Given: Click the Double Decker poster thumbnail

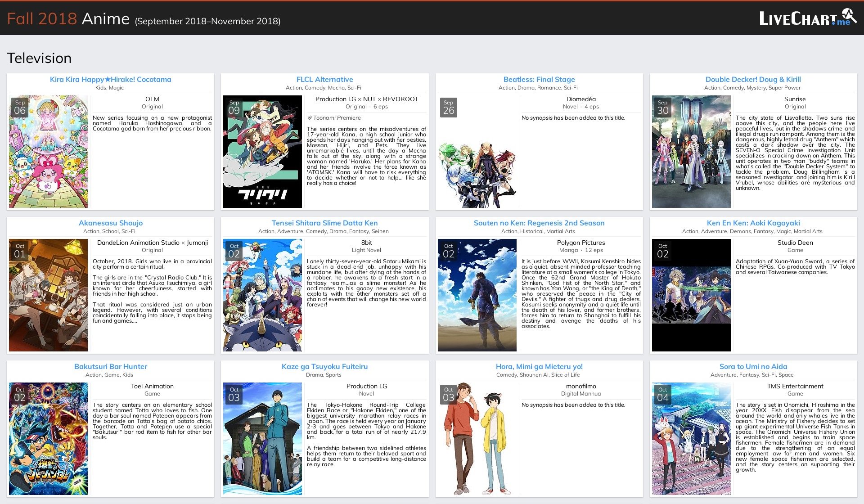Looking at the screenshot, I should 691,152.
